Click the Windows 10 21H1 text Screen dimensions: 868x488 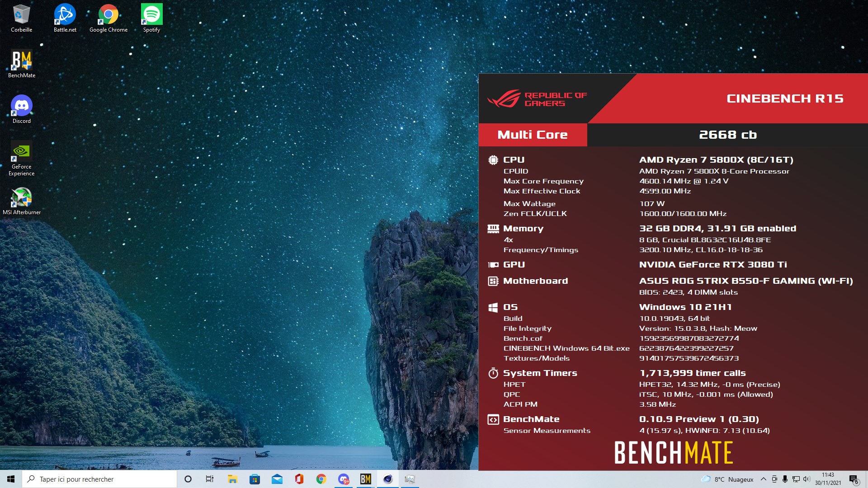pos(685,307)
